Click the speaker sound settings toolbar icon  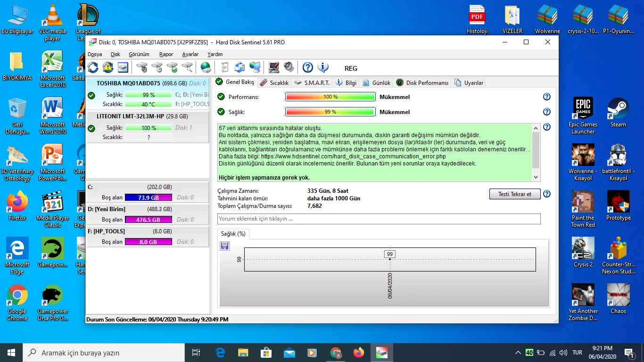(289, 67)
